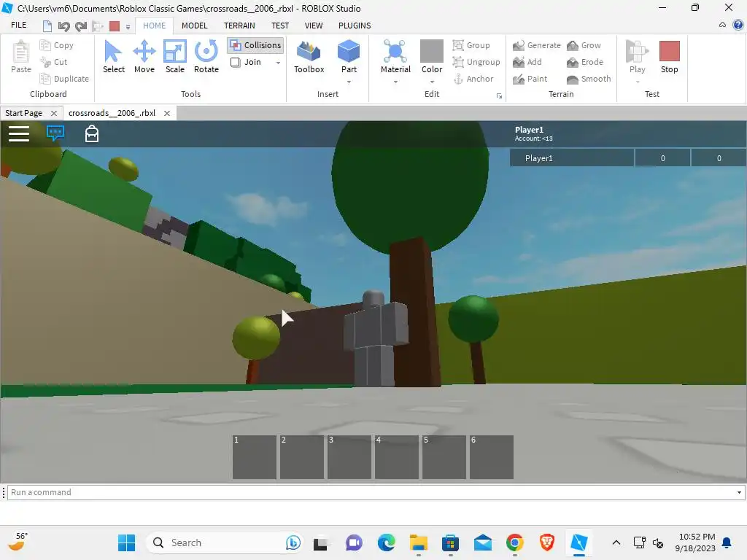Click the Color swatch button
Viewport: 747px width, 560px height.
click(432, 52)
